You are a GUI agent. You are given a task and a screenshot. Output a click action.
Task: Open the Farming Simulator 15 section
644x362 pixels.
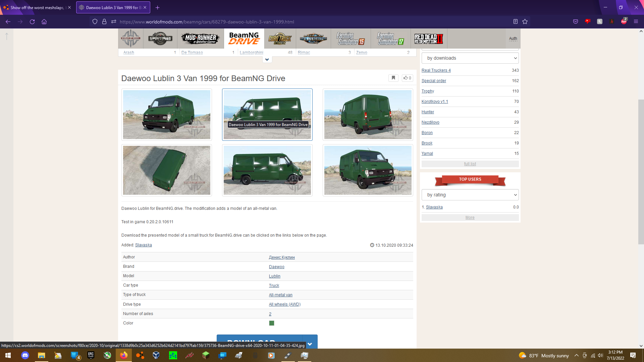coord(351,39)
